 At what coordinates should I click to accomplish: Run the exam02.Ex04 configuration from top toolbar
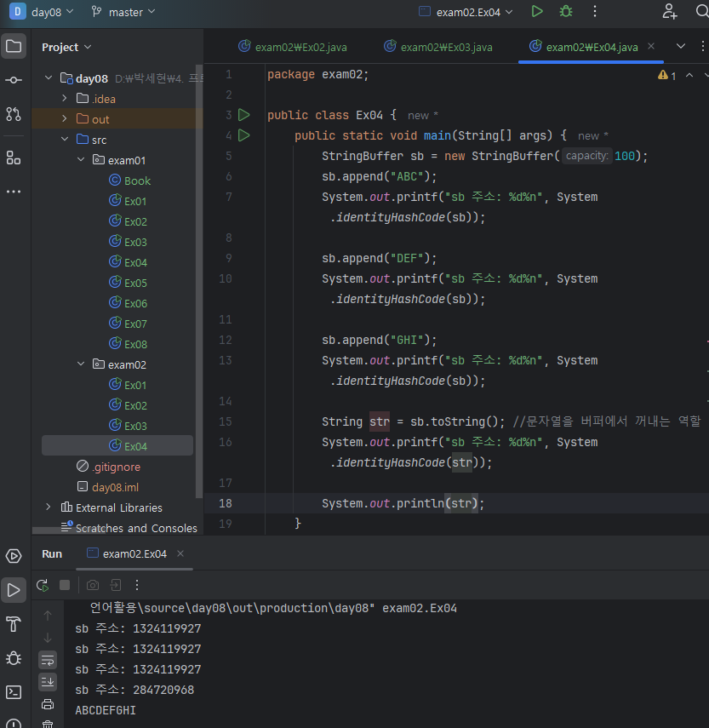[x=537, y=12]
